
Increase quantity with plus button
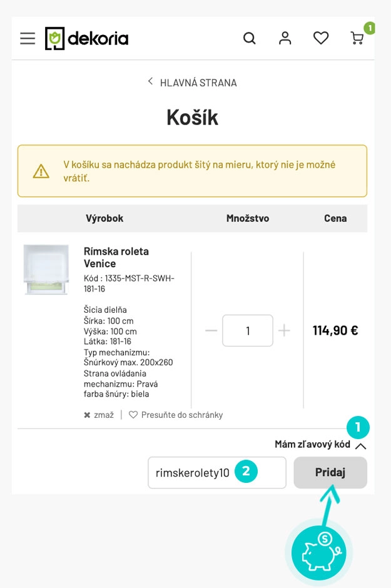tap(284, 330)
